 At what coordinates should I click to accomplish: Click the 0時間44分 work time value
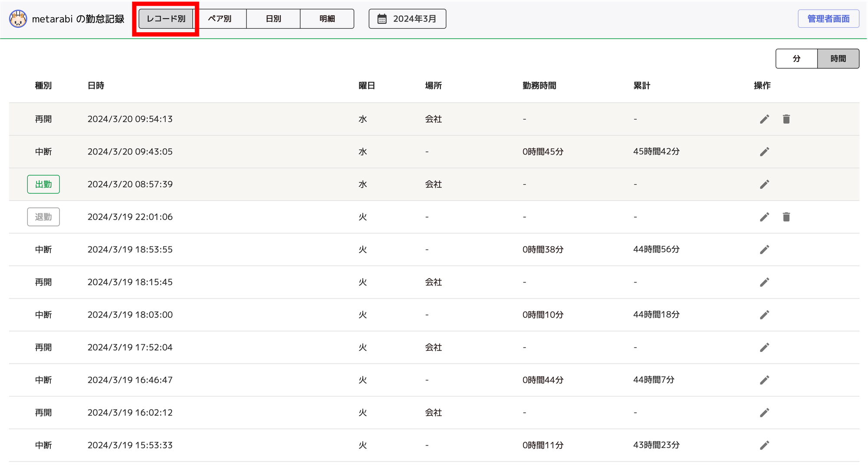(x=543, y=380)
